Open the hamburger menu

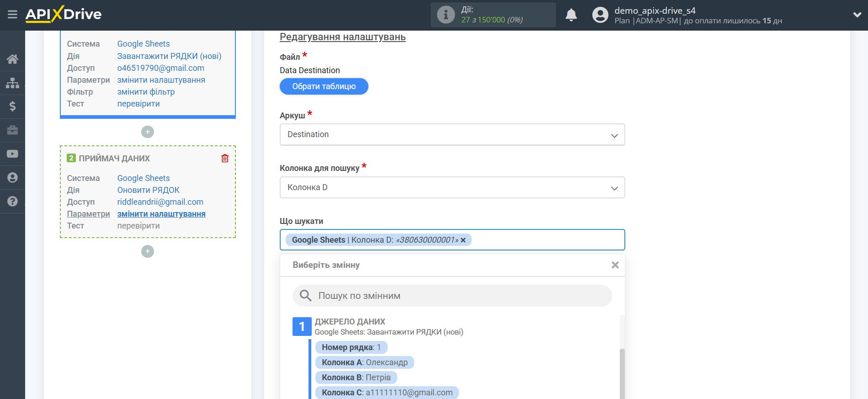[12, 15]
